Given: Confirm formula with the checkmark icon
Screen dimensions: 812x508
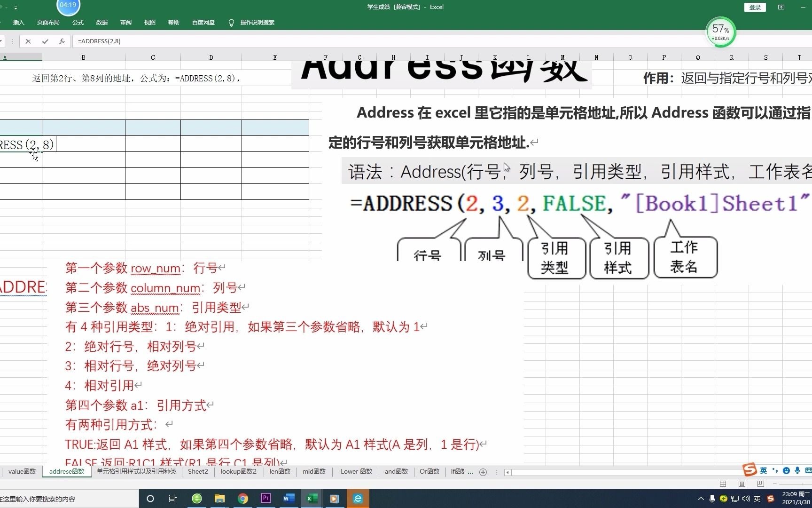Looking at the screenshot, I should pos(45,41).
